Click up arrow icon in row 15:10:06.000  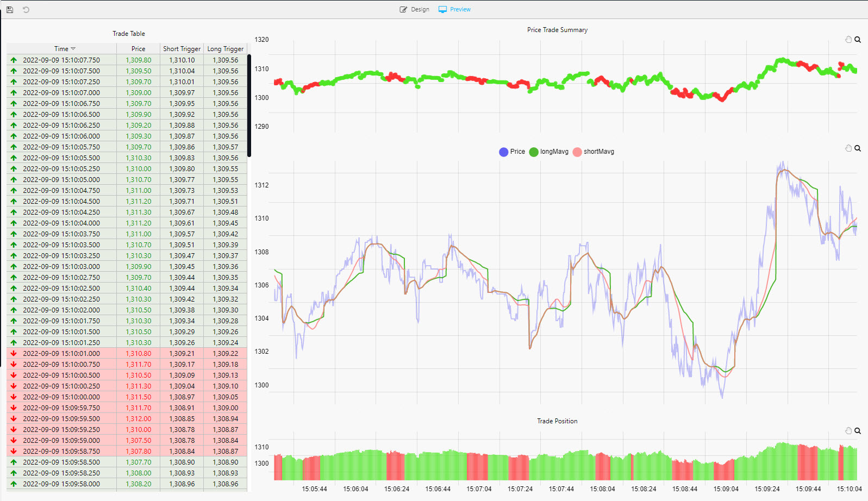point(14,136)
